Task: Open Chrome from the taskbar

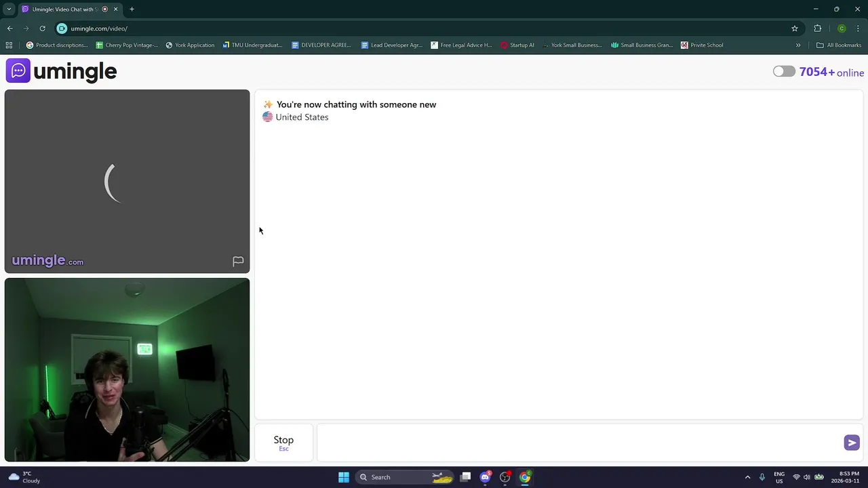Action: pos(525,477)
